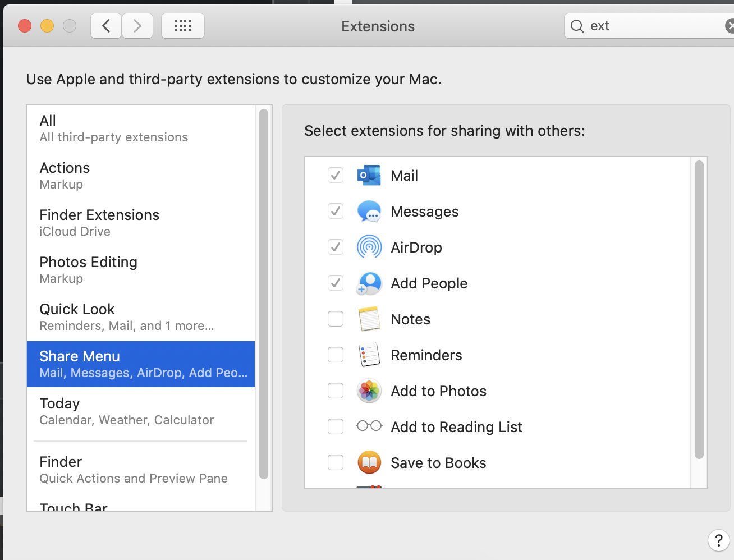Click the yellow Notes notepad icon

369,319
